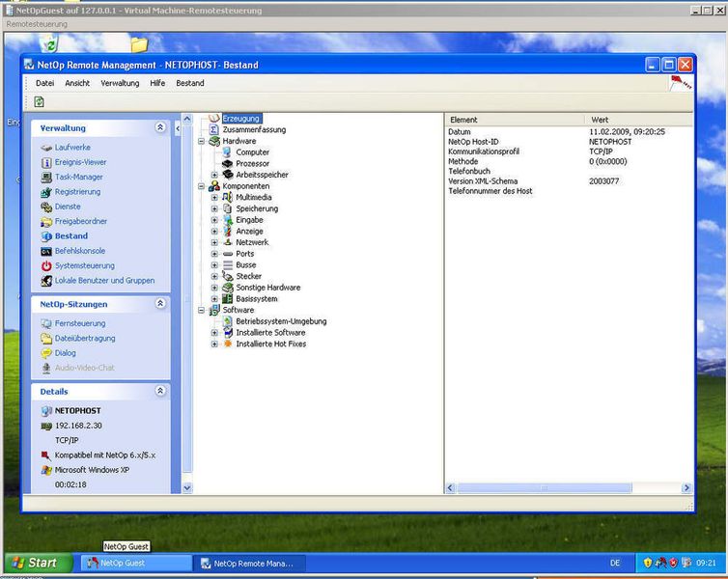Open the Ansicht menu
Screen dimensions: 728x579
tap(77, 83)
